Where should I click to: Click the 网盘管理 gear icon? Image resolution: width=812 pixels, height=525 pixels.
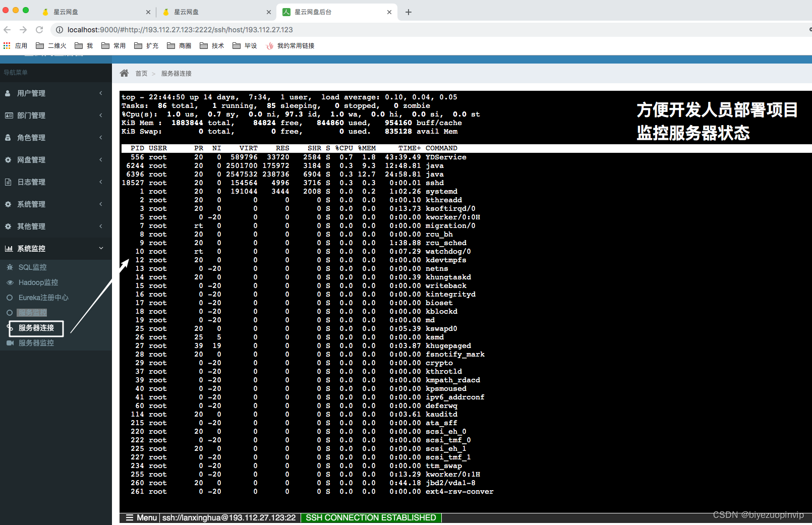(x=8, y=160)
